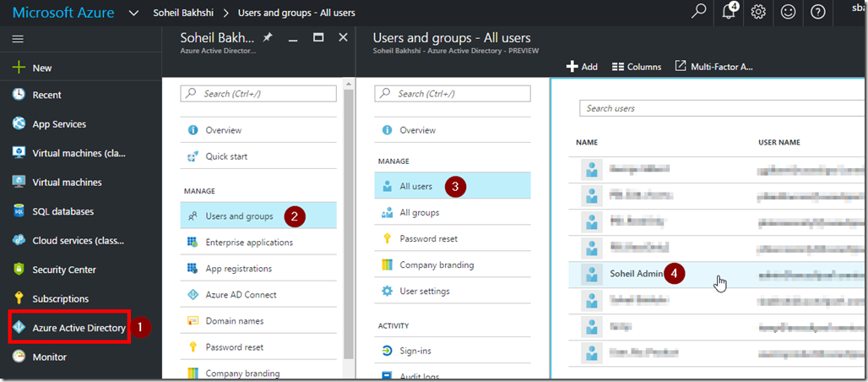Expand the dropdown chevron beside Microsoft Azure
The width and height of the screenshot is (868, 382).
click(133, 12)
